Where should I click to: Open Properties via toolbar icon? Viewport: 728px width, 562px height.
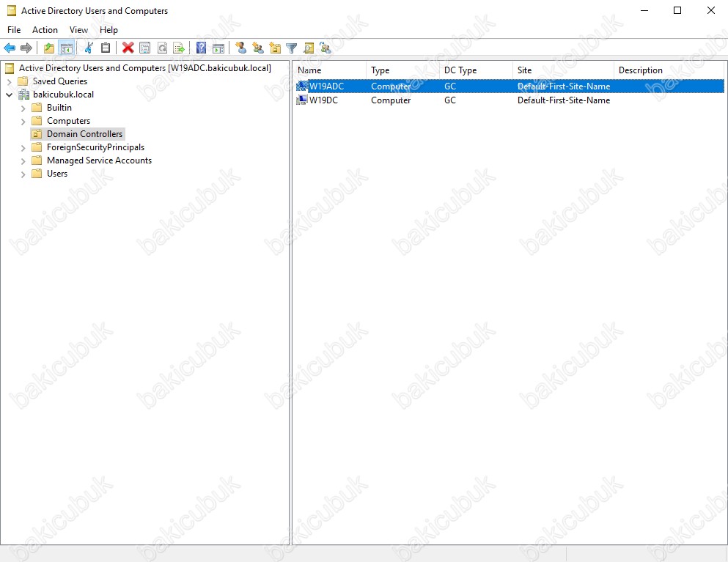pyautogui.click(x=145, y=48)
